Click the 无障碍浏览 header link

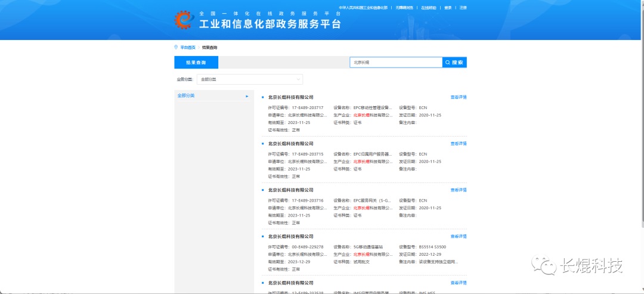point(404,8)
